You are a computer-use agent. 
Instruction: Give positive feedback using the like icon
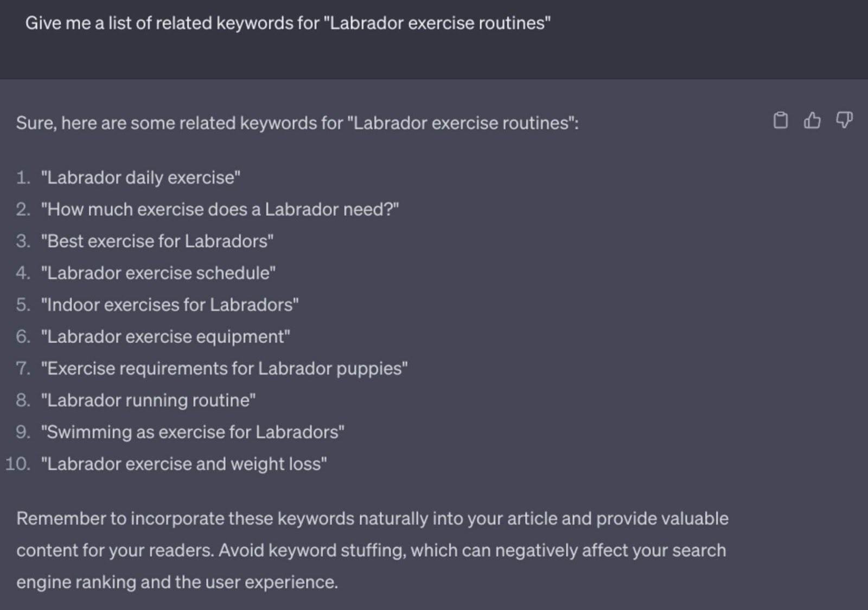(813, 121)
